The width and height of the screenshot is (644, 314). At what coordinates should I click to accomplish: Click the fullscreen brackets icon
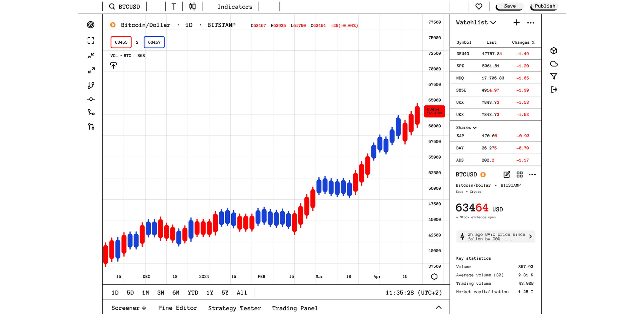coord(91,40)
